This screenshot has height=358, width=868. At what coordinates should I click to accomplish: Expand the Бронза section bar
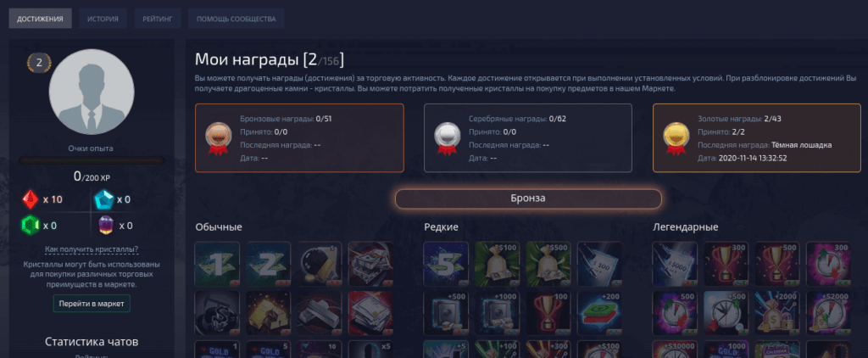point(528,199)
